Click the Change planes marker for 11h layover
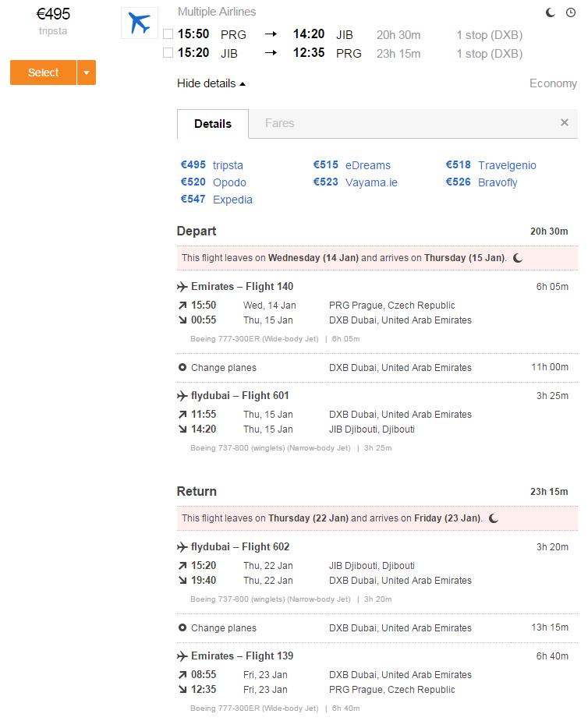 pyautogui.click(x=182, y=367)
